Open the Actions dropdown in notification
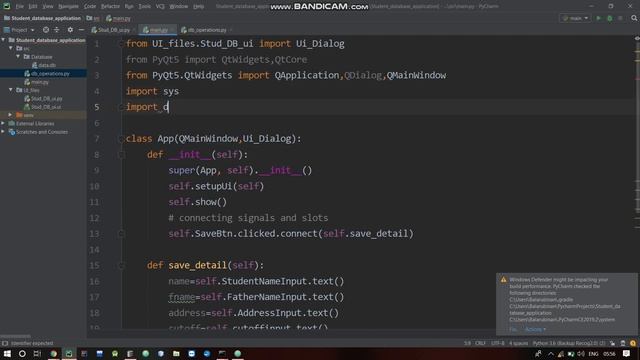Viewport: 640px width, 360px height. pyautogui.click(x=535, y=329)
